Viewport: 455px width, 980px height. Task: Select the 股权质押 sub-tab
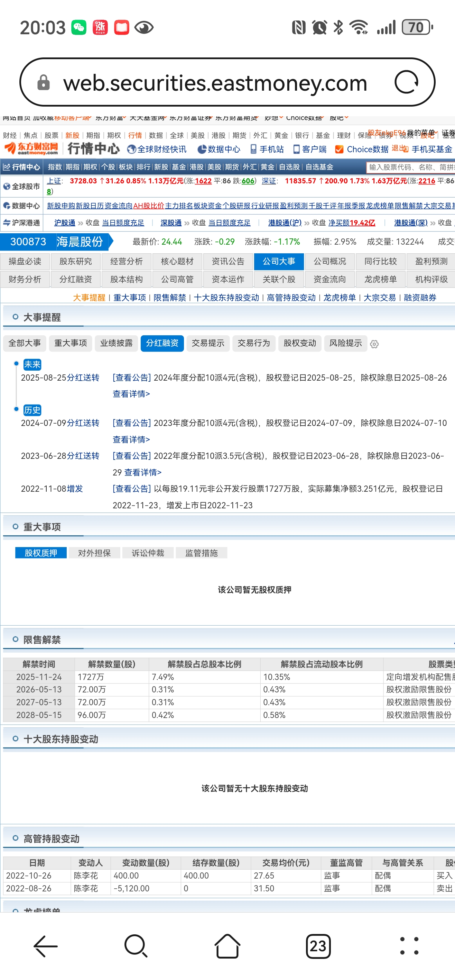(x=41, y=553)
